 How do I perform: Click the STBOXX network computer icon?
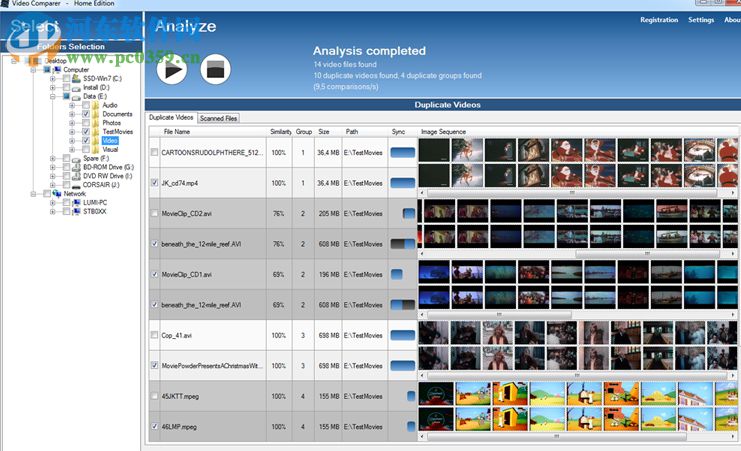point(76,211)
